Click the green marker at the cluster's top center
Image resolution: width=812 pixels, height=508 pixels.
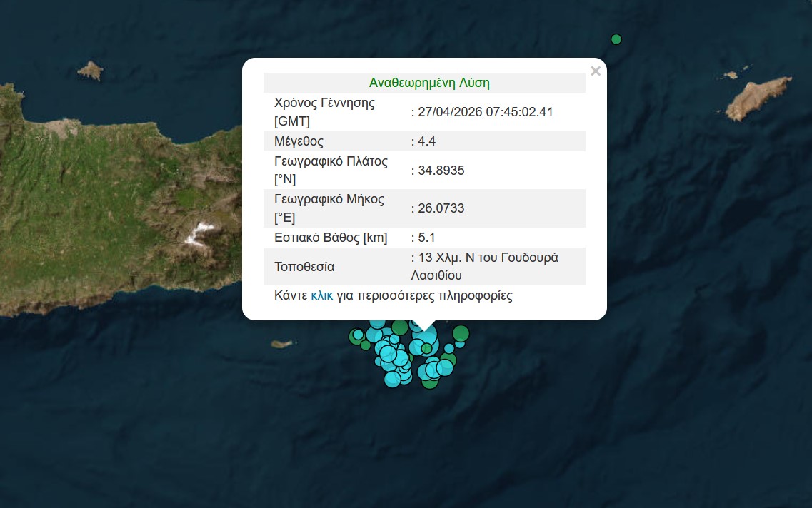[x=400, y=327]
